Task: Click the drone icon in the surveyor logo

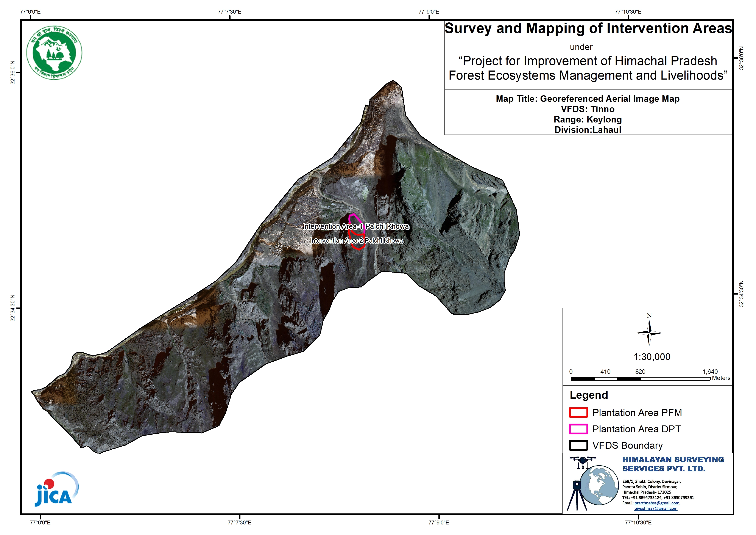Action: (x=583, y=462)
